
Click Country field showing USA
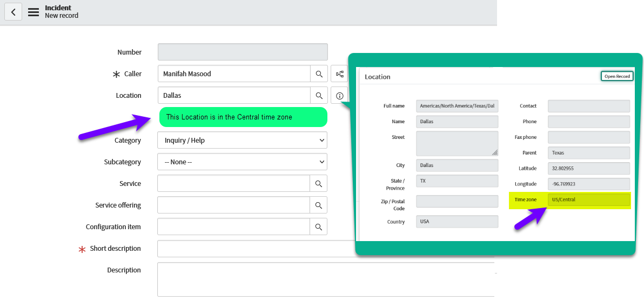pos(457,222)
